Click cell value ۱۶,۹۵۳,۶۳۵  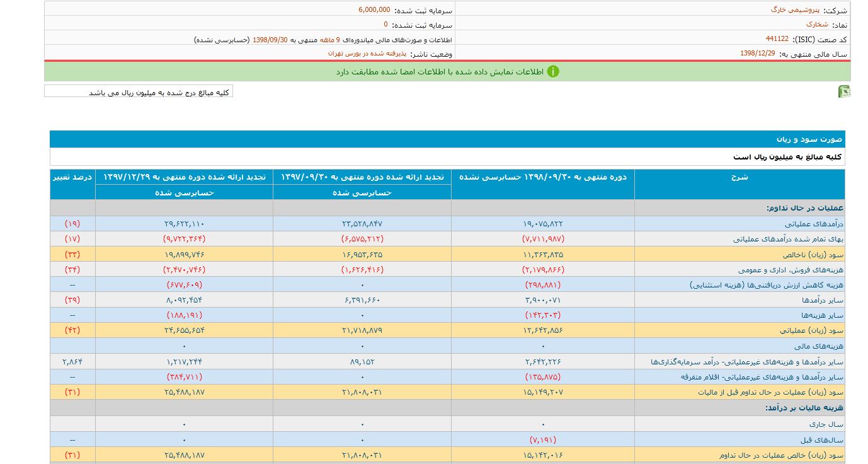(x=362, y=254)
